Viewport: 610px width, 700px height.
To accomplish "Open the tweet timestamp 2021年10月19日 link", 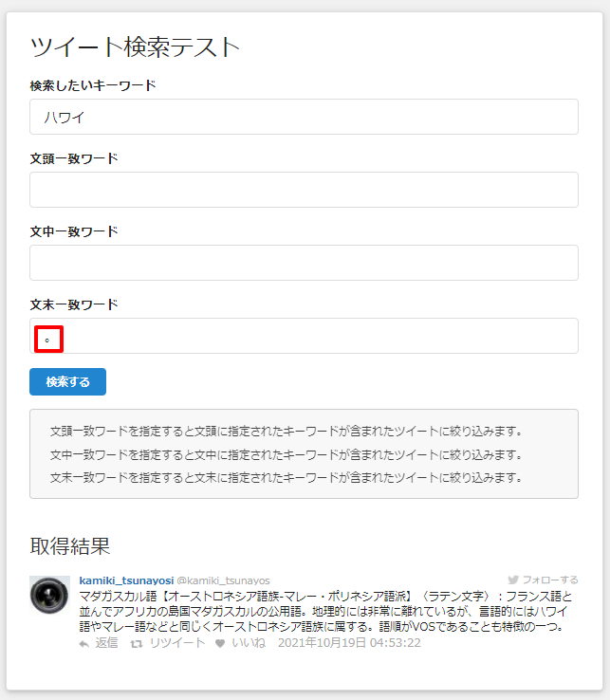I will pos(348,643).
